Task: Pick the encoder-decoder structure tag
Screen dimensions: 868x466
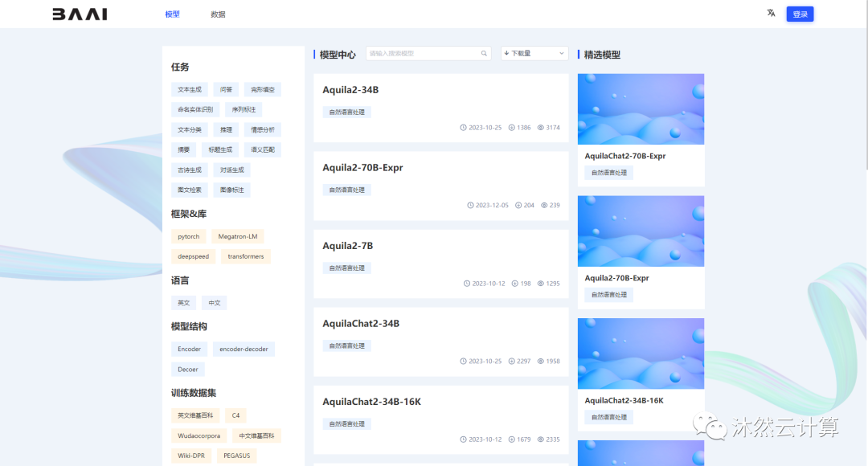Action: [244, 349]
